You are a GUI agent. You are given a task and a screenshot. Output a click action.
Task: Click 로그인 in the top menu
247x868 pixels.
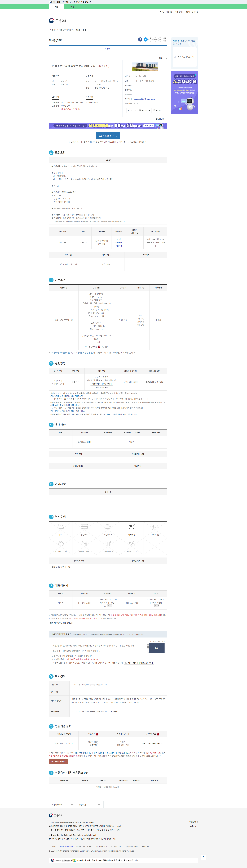click(162, 12)
